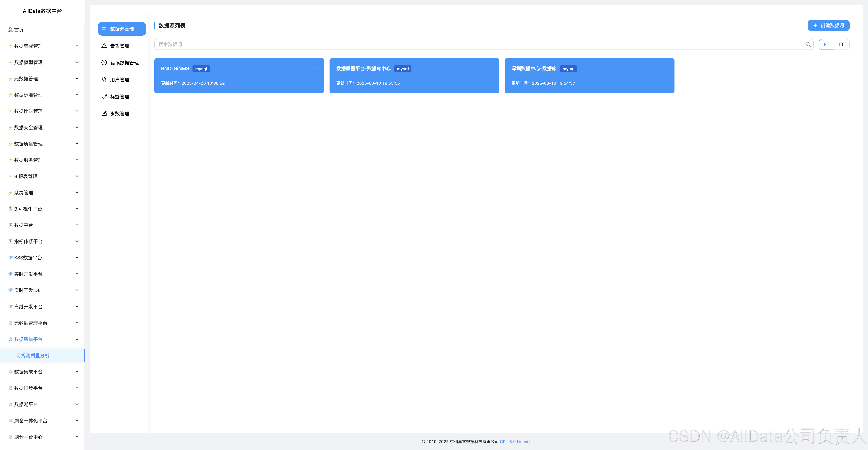Expand 数据服务管理 chevron
The height and width of the screenshot is (450, 868).
click(x=77, y=160)
